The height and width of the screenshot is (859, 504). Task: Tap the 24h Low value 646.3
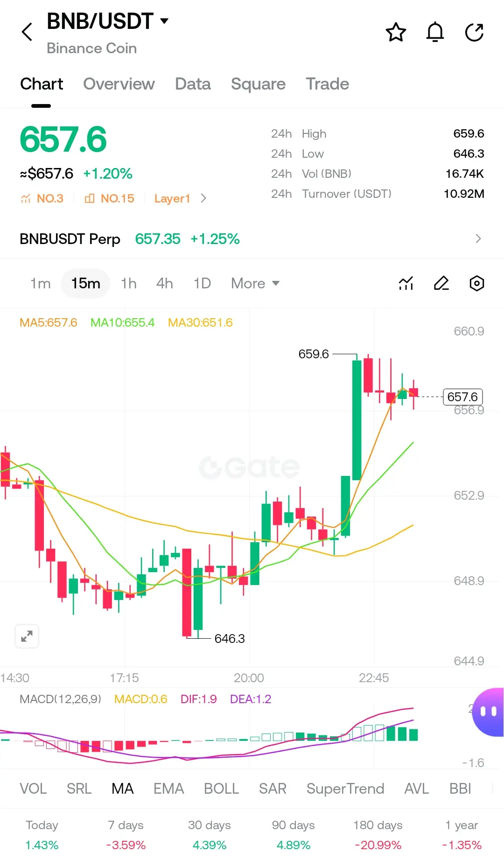[469, 154]
